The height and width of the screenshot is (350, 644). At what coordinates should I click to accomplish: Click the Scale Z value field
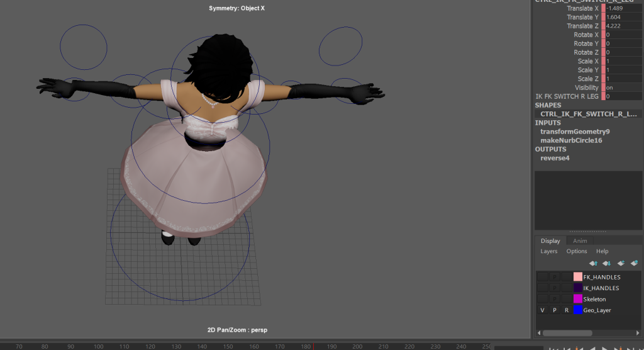623,79
